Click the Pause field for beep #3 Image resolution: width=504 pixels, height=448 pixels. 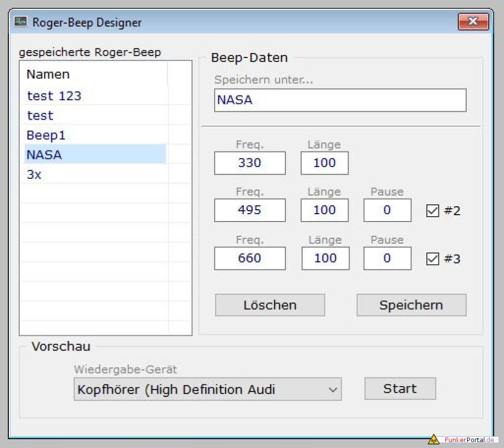pos(387,258)
